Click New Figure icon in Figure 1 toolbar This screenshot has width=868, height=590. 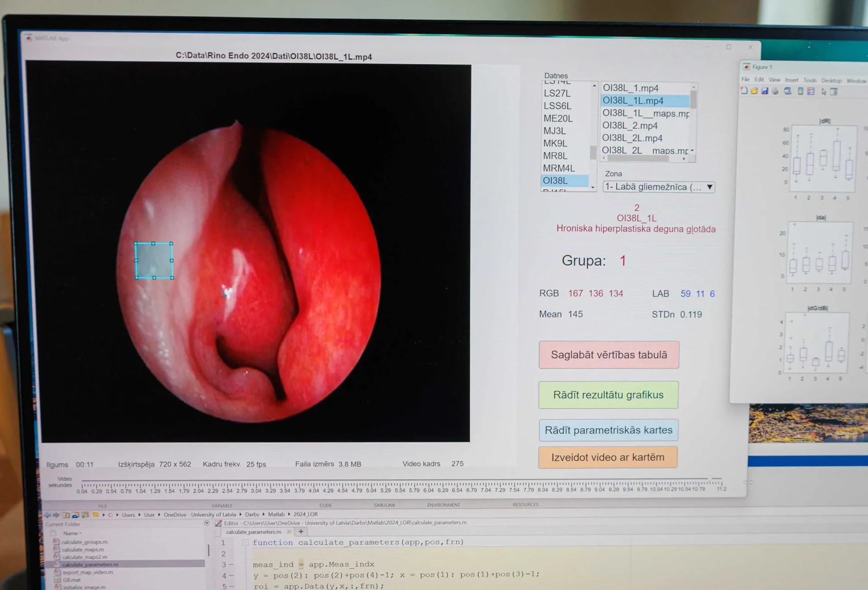pyautogui.click(x=744, y=91)
